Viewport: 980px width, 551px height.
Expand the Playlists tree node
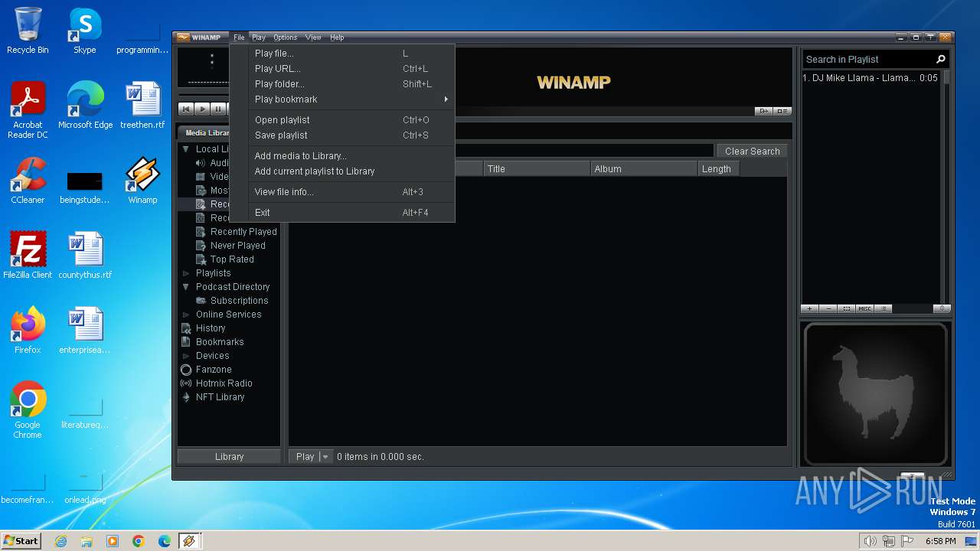[x=186, y=273]
